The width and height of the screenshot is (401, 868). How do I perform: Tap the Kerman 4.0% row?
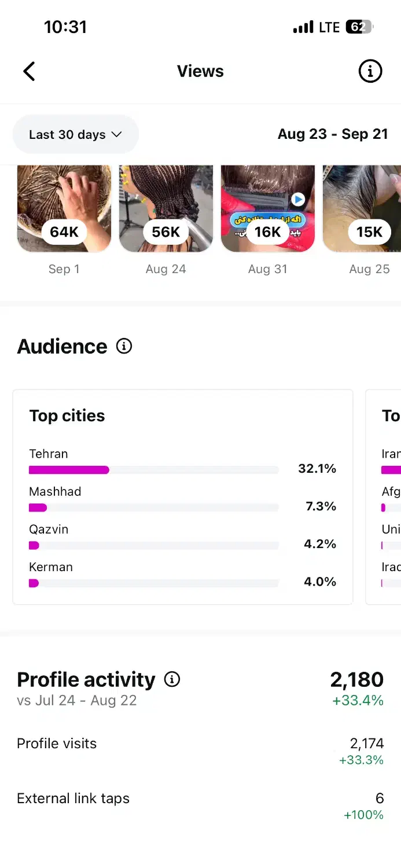[182, 575]
